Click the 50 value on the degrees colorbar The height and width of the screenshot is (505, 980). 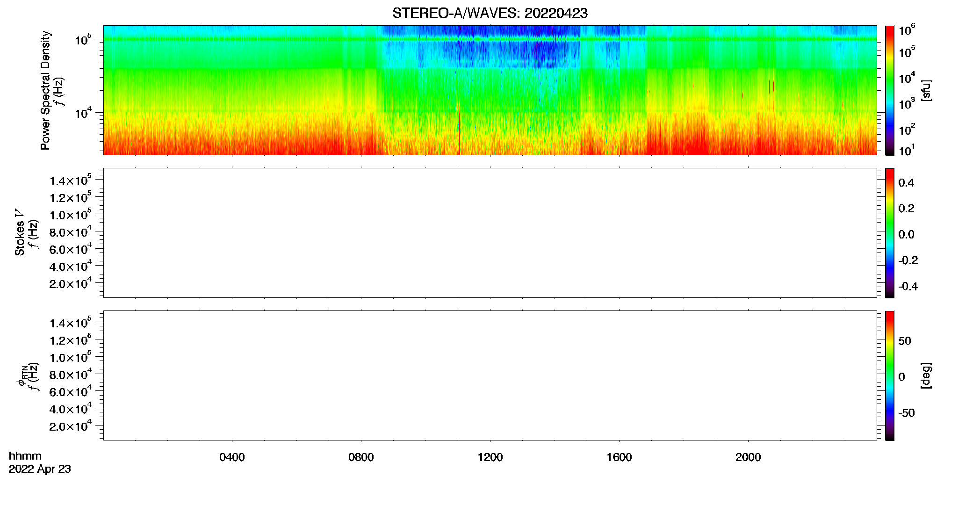[905, 341]
